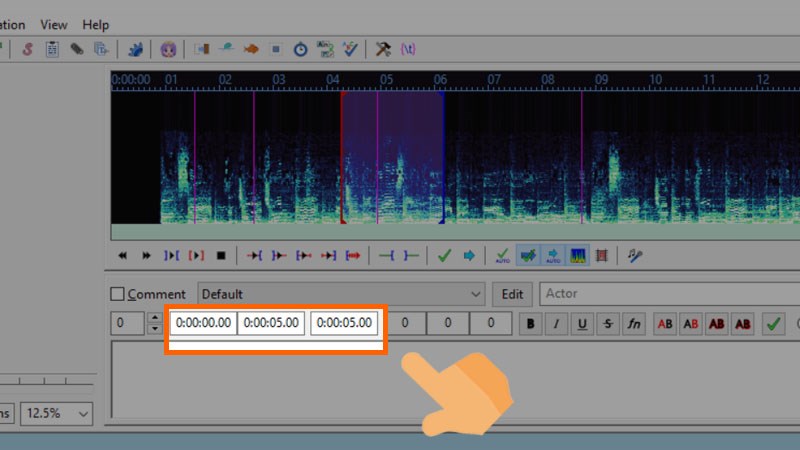Screen dimensions: 800x450
Task: Click the left margin field
Action: click(x=405, y=323)
